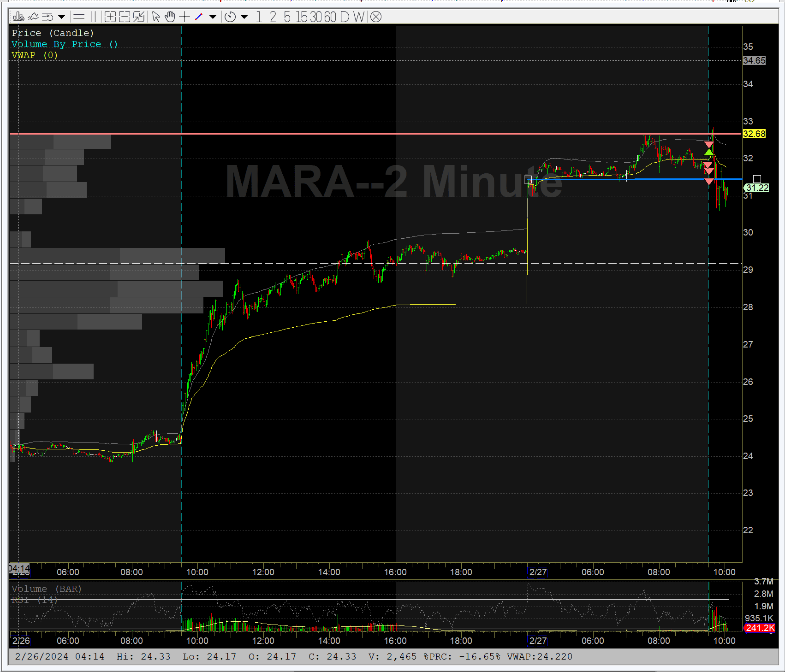The image size is (785, 672).
Task: Click the status bar date 2/26/2024 04:14
Action: click(x=59, y=656)
